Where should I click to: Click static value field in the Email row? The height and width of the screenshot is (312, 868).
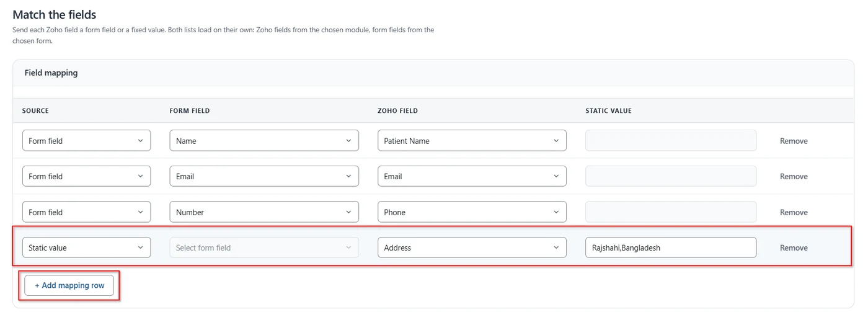[x=671, y=176]
